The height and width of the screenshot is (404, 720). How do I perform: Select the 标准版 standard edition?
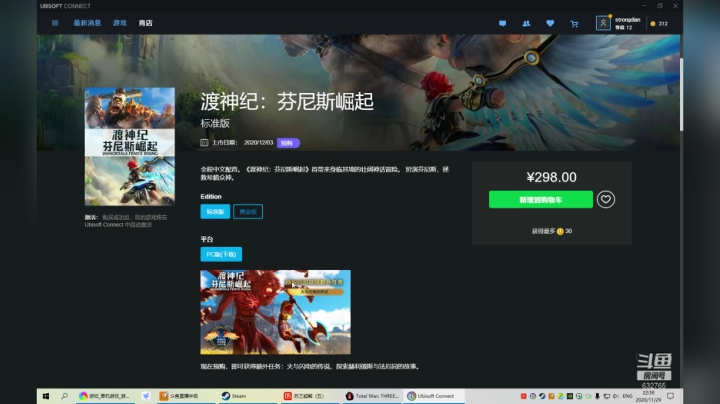(x=215, y=212)
